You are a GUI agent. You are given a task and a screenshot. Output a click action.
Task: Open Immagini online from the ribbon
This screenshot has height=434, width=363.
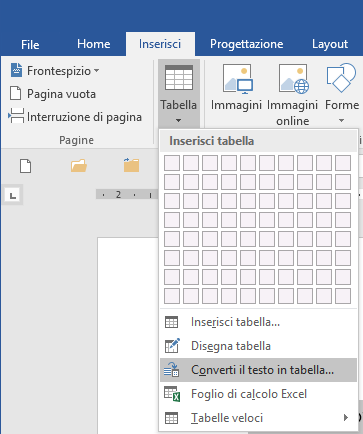[x=293, y=95]
